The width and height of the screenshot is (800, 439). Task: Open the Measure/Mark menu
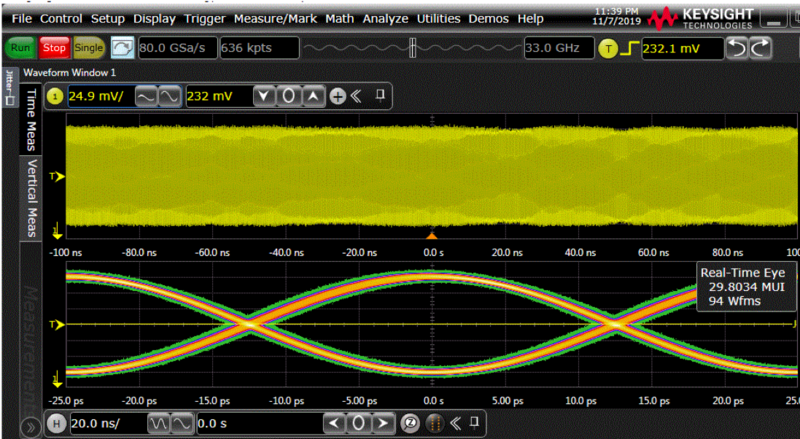click(x=276, y=19)
